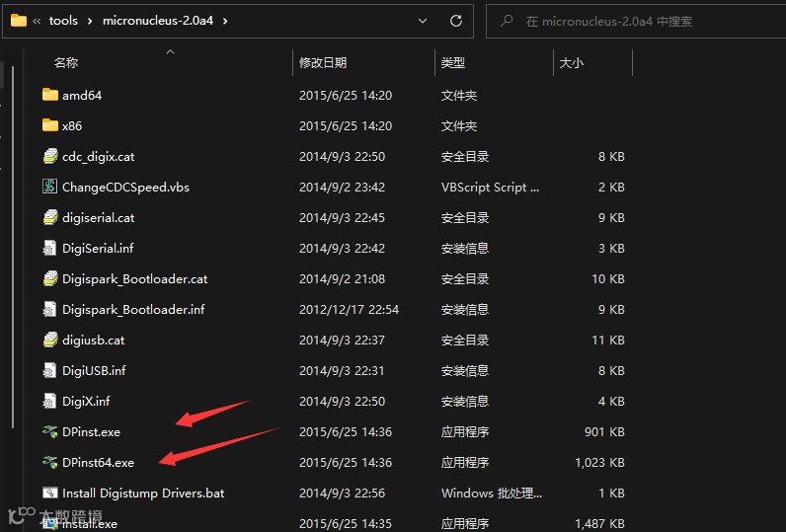786x532 pixels.
Task: Select file name ChangeCDCSpeed.vbs
Action: point(125,188)
